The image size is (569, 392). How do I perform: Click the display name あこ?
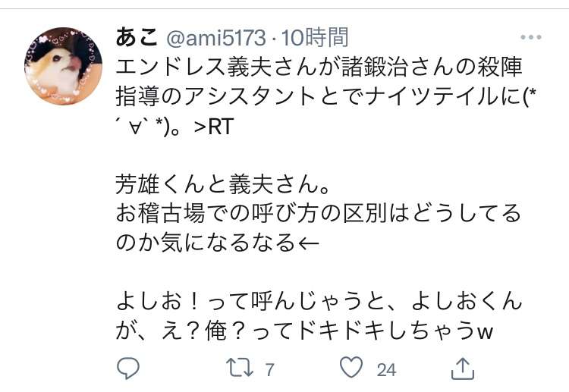click(x=137, y=37)
